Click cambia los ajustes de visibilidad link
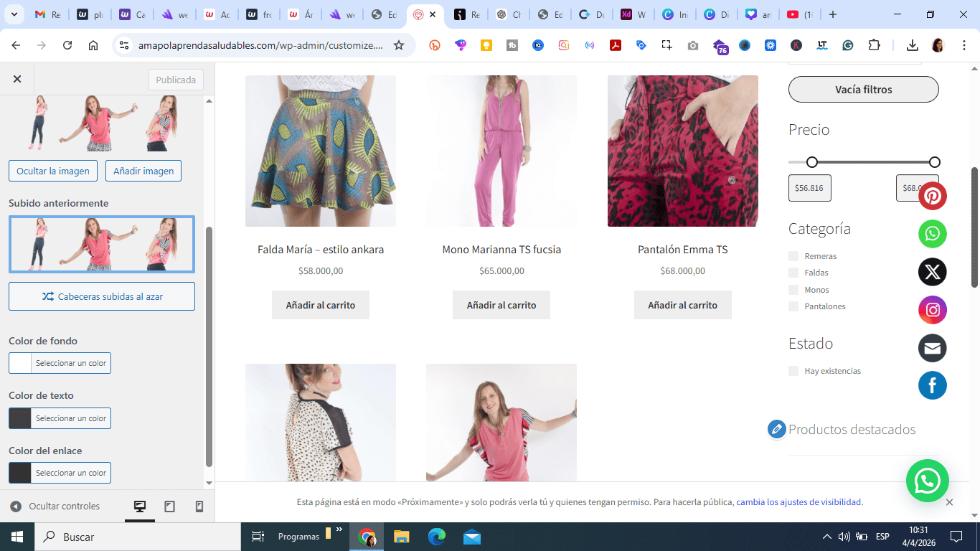The width and height of the screenshot is (980, 551). tap(799, 502)
